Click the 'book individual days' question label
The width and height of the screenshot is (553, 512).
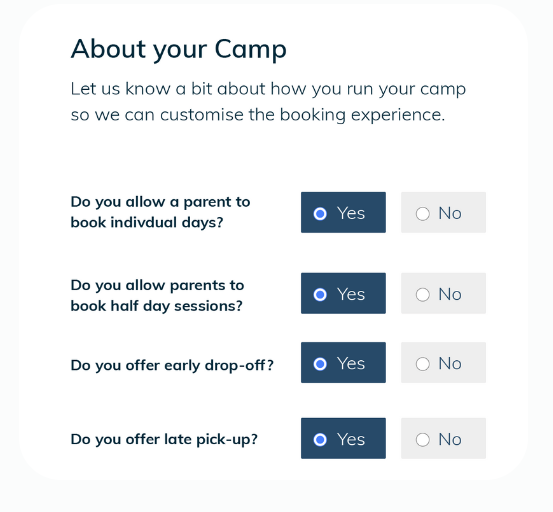tap(160, 212)
